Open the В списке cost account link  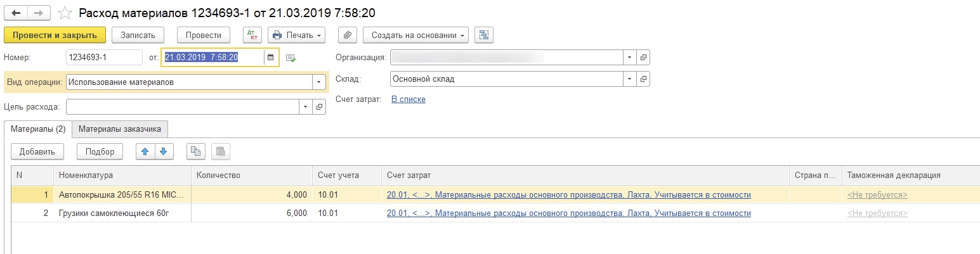tap(408, 99)
